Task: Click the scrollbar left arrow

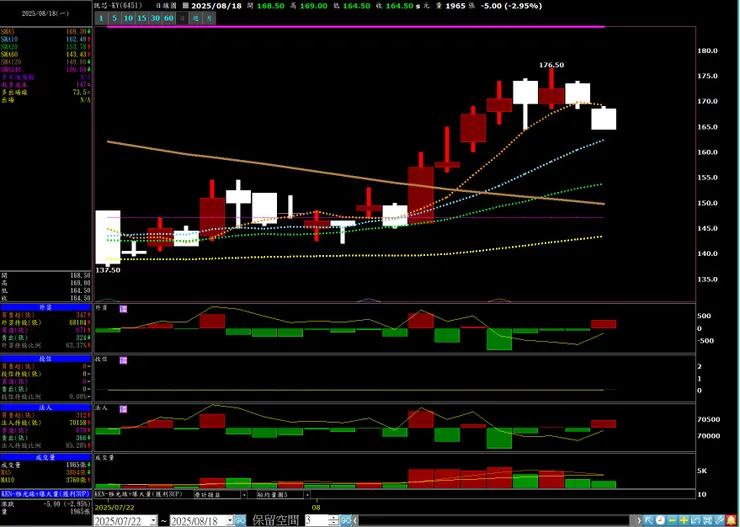Action: coord(354,520)
